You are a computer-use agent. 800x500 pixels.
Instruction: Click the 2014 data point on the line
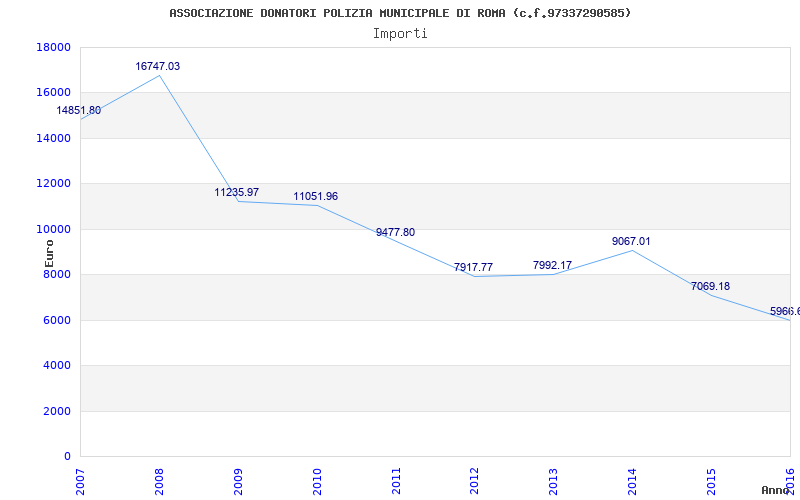tap(633, 250)
